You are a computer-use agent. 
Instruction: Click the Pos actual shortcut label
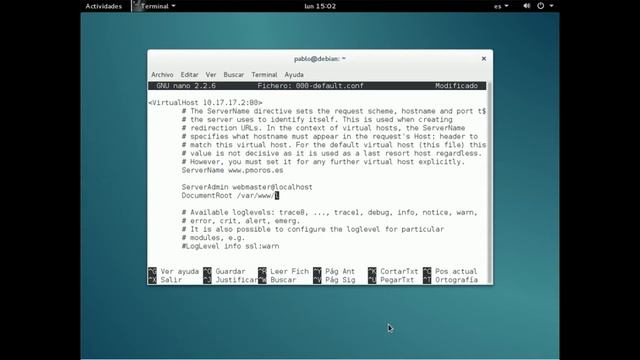[x=456, y=271]
